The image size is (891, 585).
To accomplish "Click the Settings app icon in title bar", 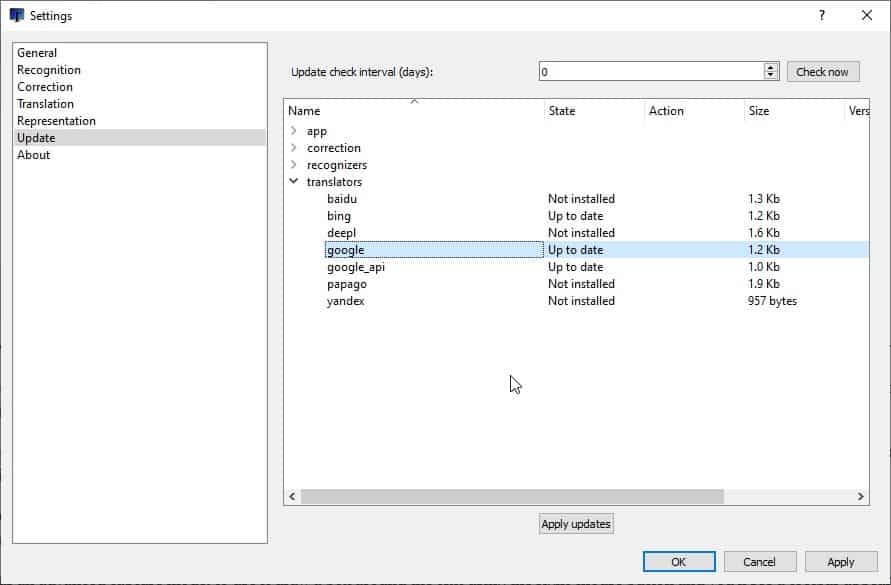I will point(16,16).
